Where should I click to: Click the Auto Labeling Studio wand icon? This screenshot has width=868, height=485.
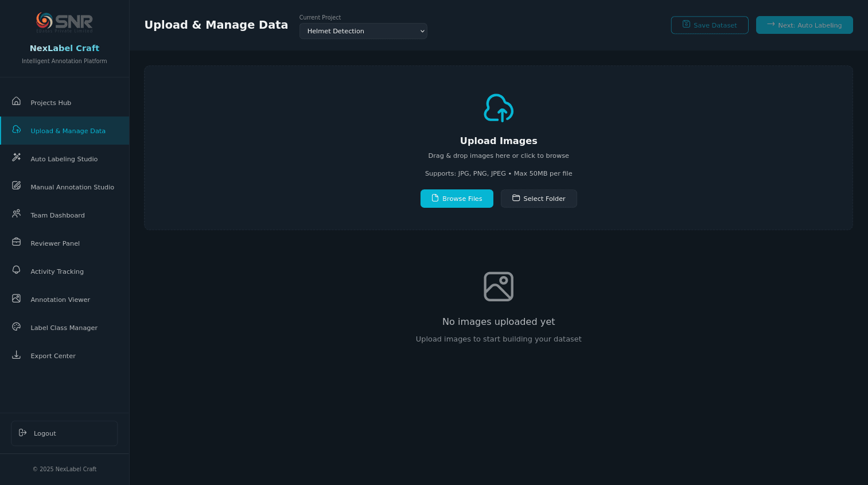pos(17,157)
